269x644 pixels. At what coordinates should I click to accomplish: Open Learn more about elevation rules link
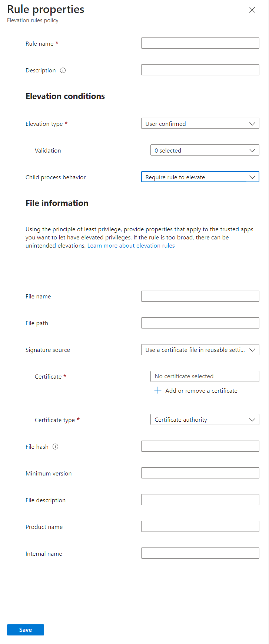pyautogui.click(x=131, y=246)
